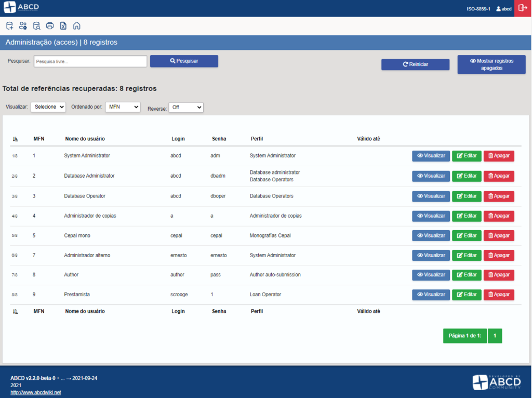Visualizar the System Administrator record
This screenshot has height=398, width=532.
pos(431,156)
